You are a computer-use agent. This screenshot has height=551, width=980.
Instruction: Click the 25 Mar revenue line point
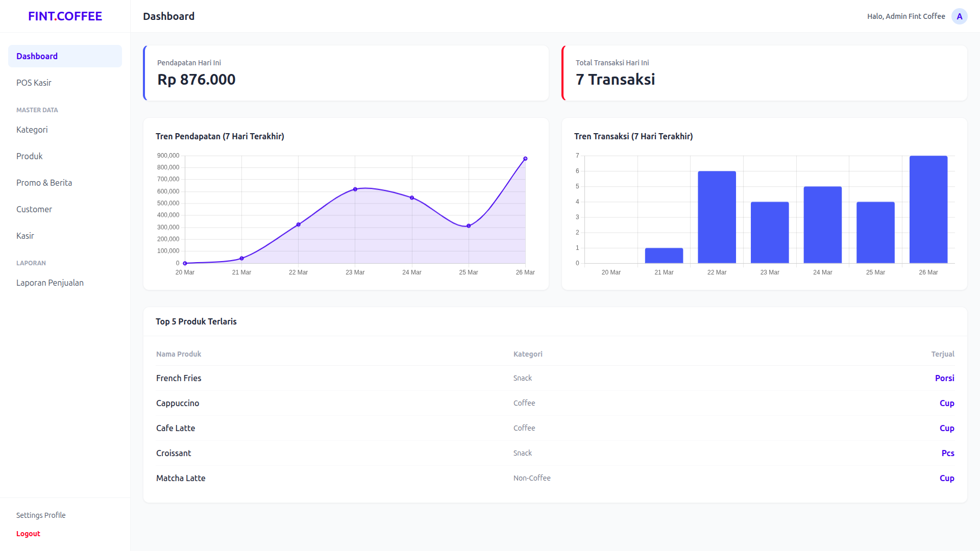click(x=469, y=226)
